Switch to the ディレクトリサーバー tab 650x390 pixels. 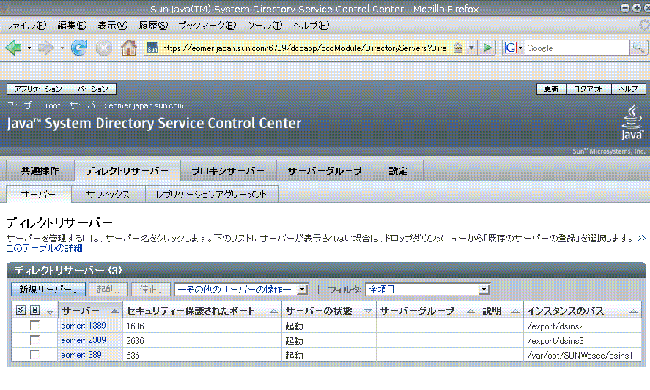127,171
